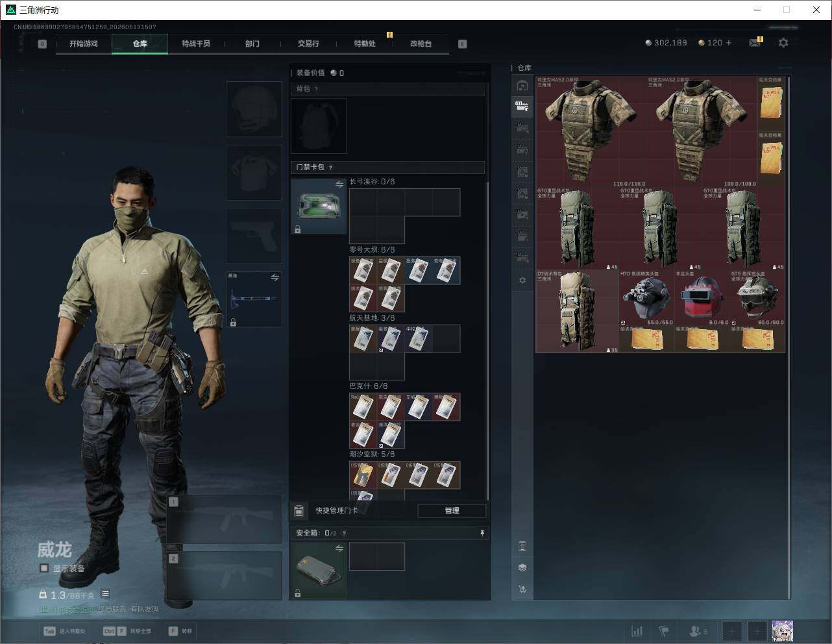The height and width of the screenshot is (644, 832).
Task: Select the D7 tactical backpack
Action: tap(577, 312)
